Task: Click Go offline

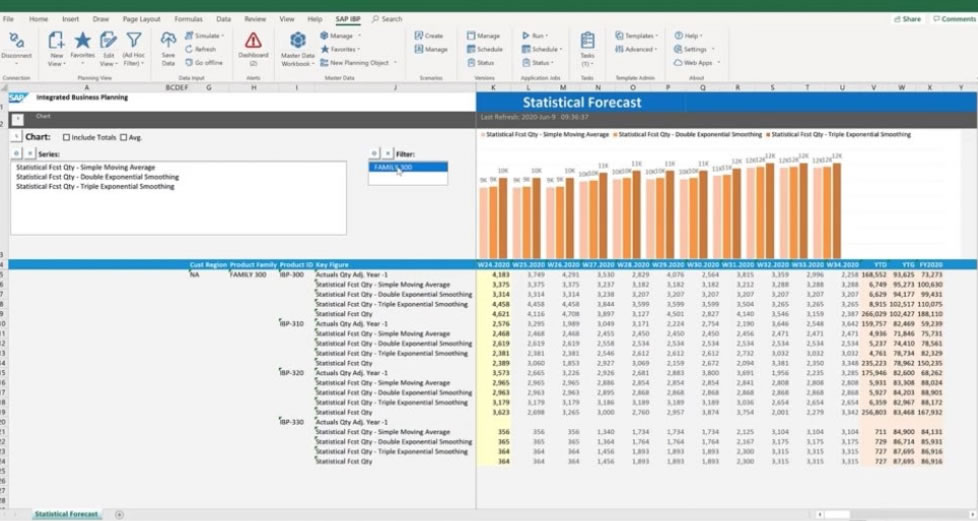Action: click(x=204, y=62)
